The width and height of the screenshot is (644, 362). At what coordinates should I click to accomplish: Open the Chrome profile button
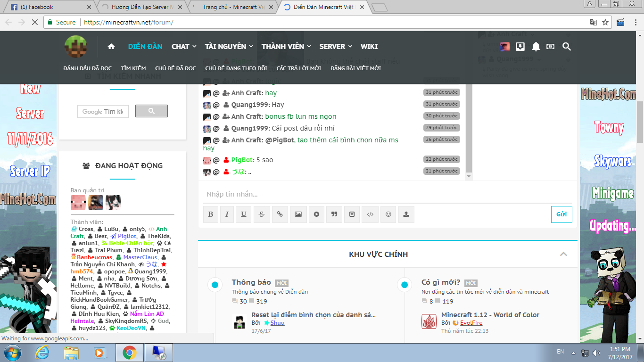click(x=589, y=4)
